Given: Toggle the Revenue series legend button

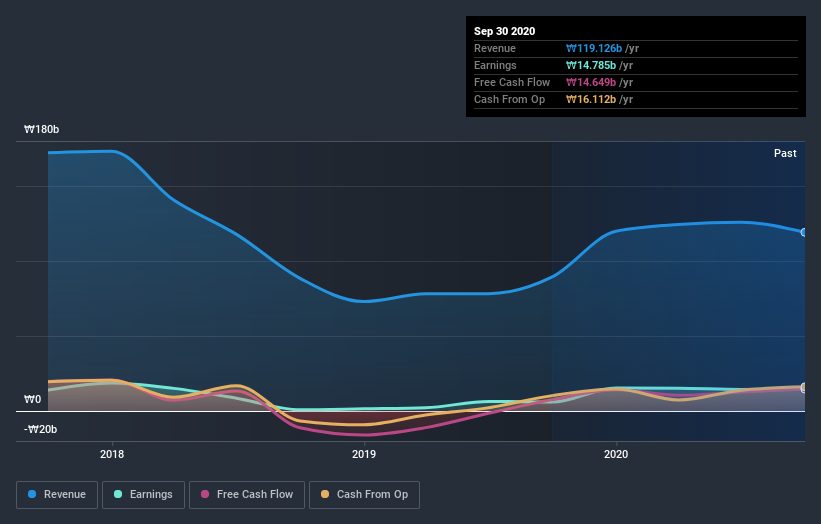Looking at the screenshot, I should (x=57, y=495).
